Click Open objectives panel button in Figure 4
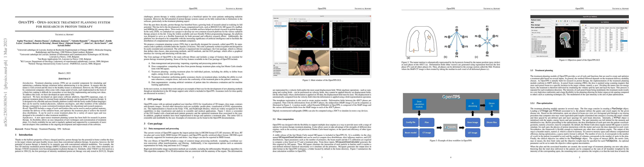644x167 pixels. (x=542, y=56)
